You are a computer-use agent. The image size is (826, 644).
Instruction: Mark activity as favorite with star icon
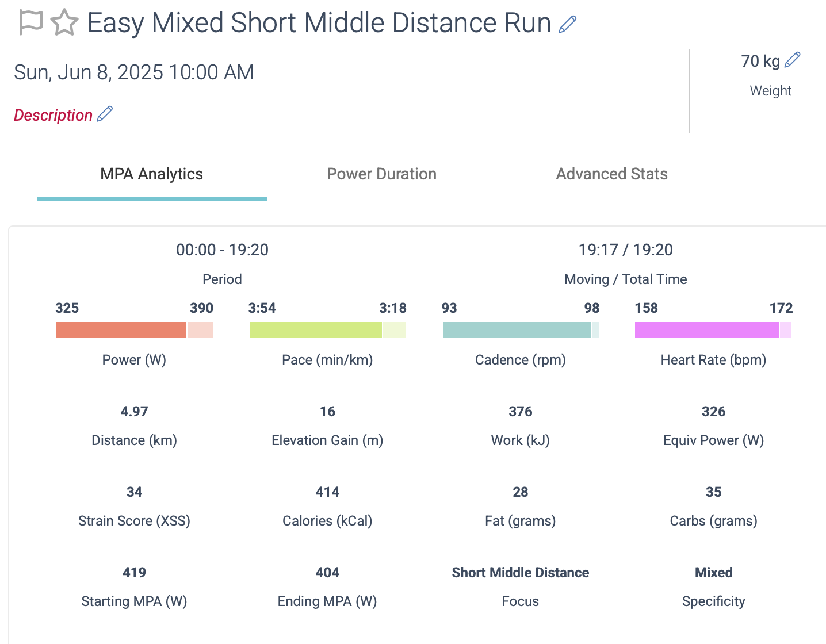(x=64, y=22)
